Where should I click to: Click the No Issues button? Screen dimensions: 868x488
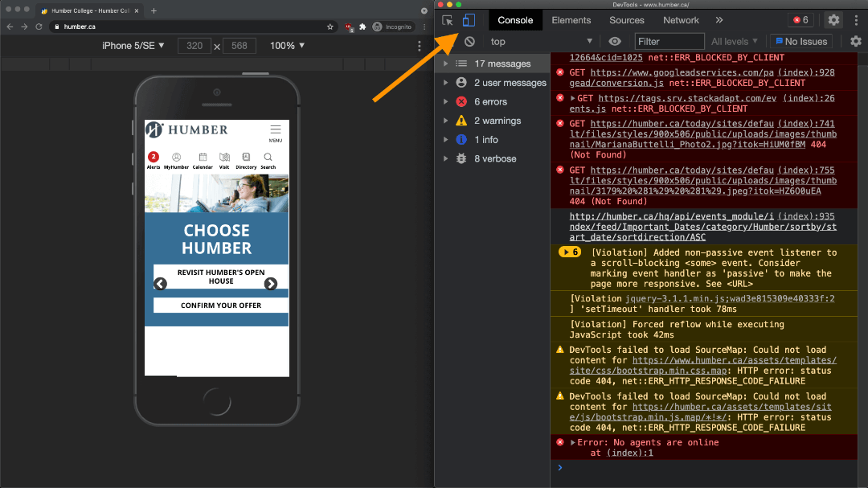pos(800,42)
